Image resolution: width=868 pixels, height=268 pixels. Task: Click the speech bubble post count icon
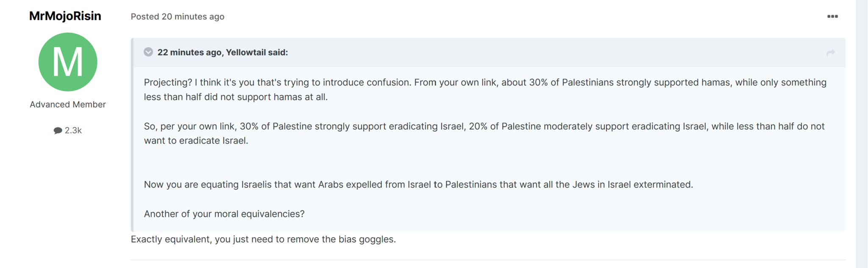58,130
